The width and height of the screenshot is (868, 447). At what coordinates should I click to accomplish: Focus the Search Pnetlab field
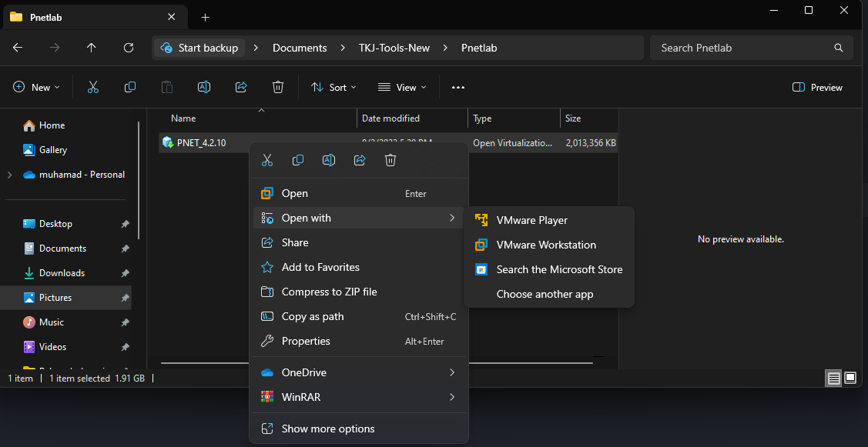[x=751, y=48]
